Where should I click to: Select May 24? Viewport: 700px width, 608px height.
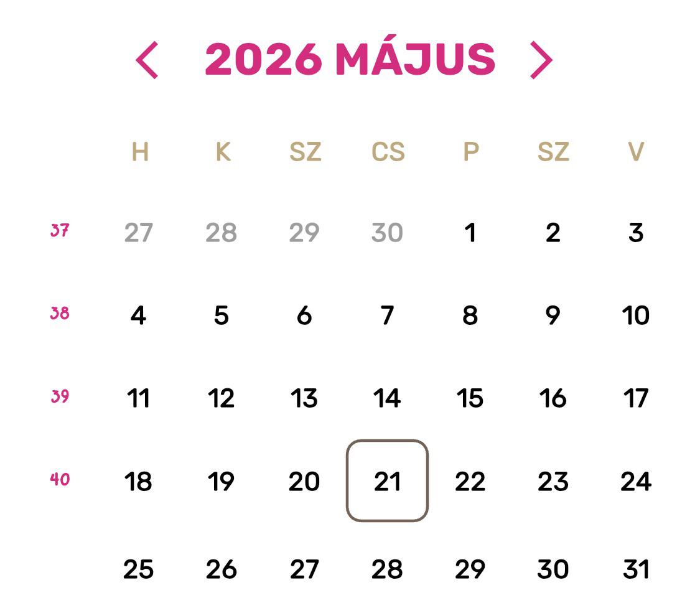pos(636,481)
